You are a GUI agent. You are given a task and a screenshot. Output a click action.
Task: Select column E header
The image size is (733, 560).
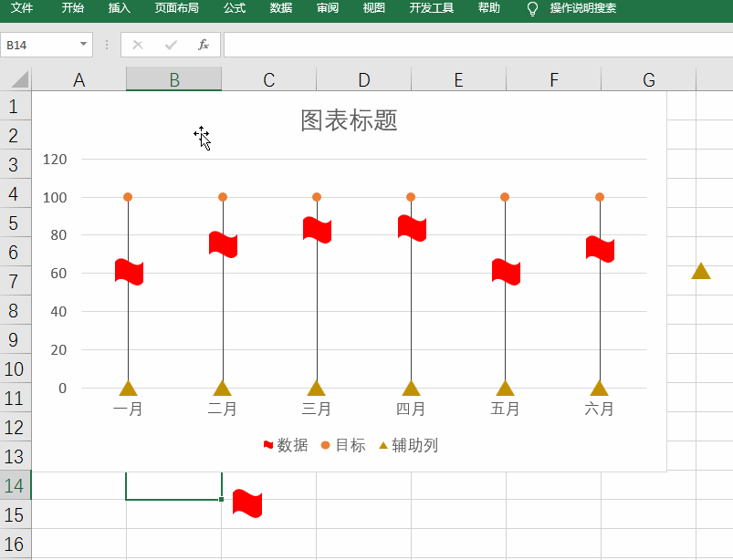tap(458, 79)
